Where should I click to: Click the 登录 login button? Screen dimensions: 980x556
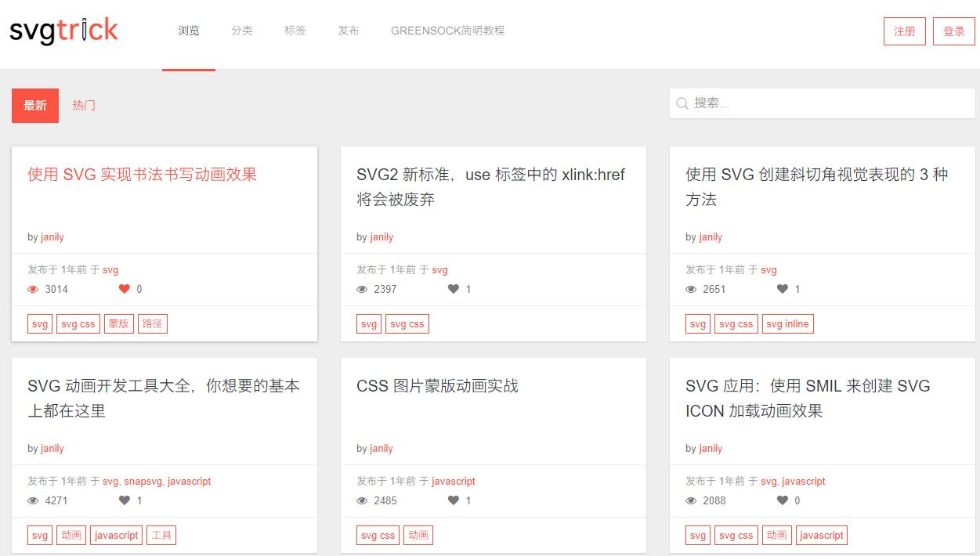point(954,31)
